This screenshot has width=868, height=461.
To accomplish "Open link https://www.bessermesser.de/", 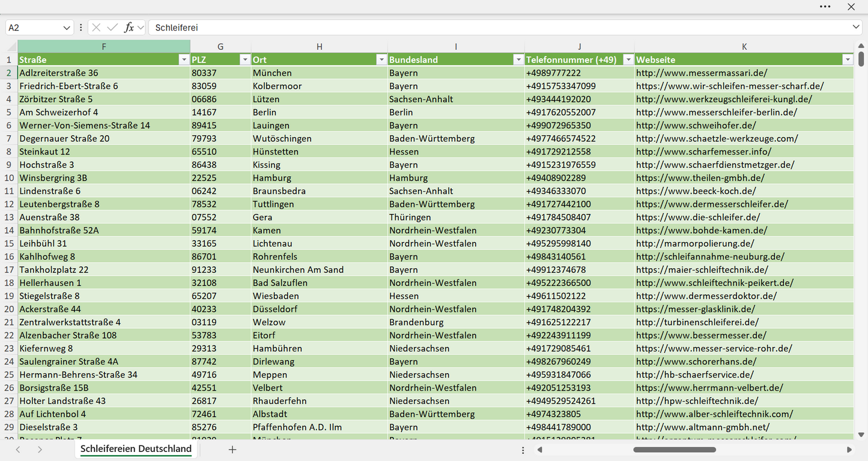I will click(702, 335).
